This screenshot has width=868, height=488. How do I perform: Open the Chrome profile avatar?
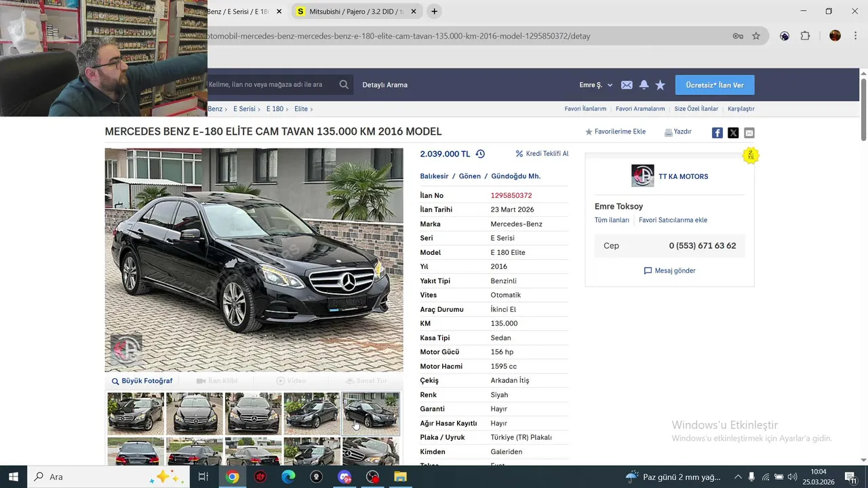tap(835, 36)
